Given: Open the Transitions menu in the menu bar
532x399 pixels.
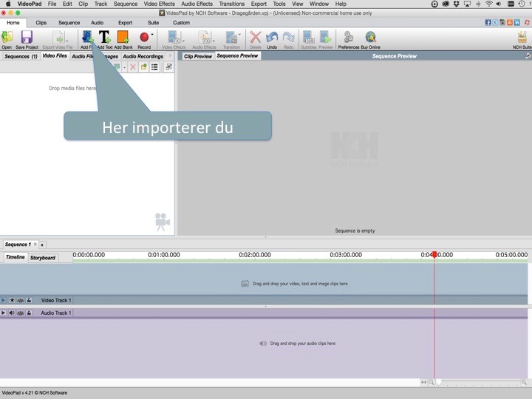Looking at the screenshot, I should [232, 4].
